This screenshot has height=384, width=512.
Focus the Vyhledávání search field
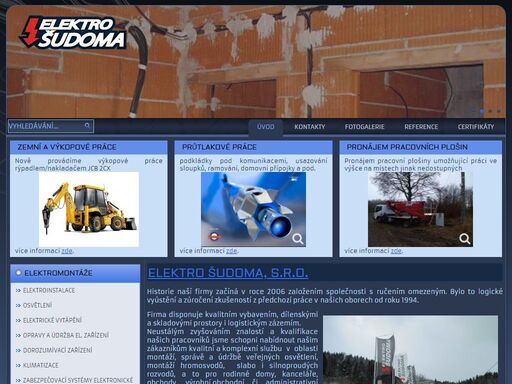[x=51, y=126]
